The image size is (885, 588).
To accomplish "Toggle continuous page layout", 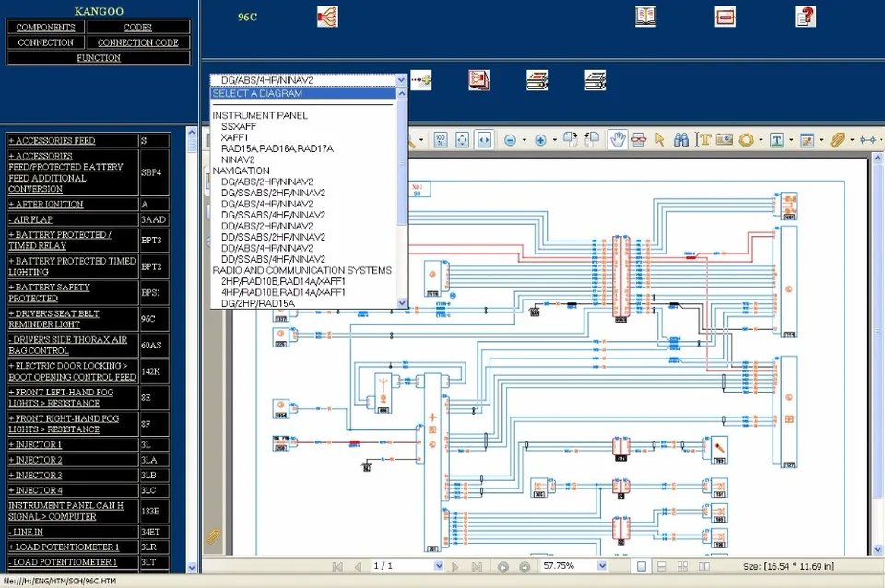I will [662, 567].
